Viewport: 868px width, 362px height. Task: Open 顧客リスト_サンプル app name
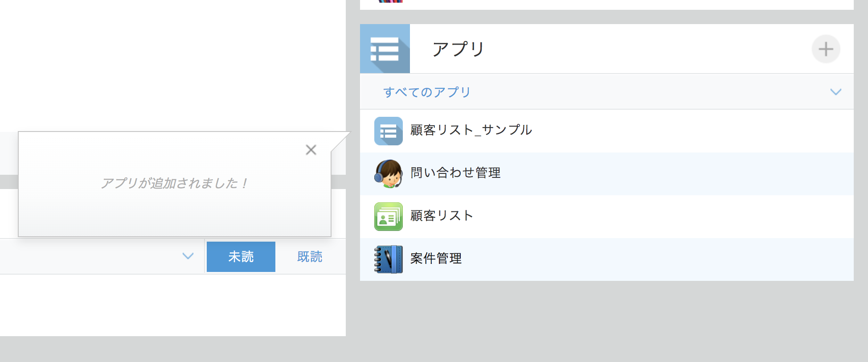tap(471, 130)
